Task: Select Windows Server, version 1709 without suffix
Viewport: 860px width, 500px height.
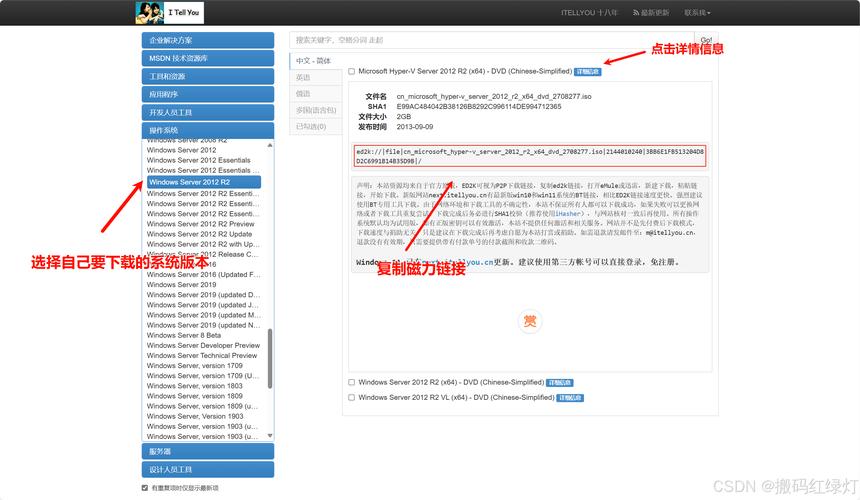Action: [x=195, y=365]
